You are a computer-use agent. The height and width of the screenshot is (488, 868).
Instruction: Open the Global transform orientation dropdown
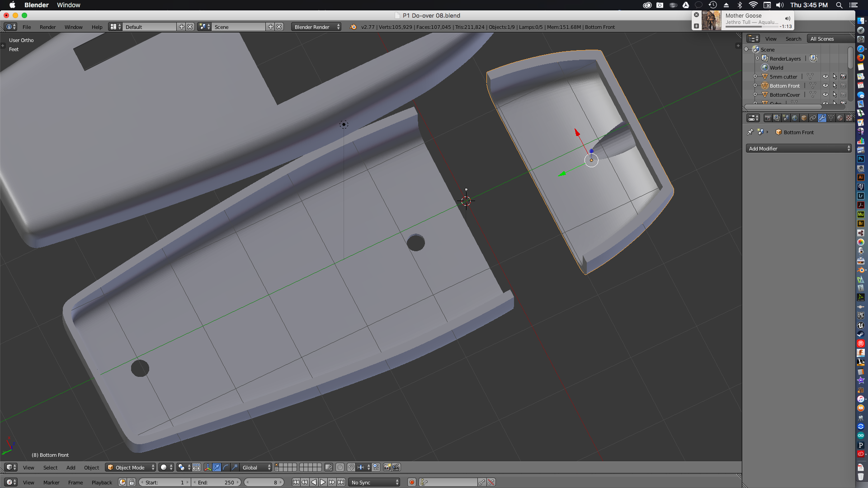click(256, 467)
